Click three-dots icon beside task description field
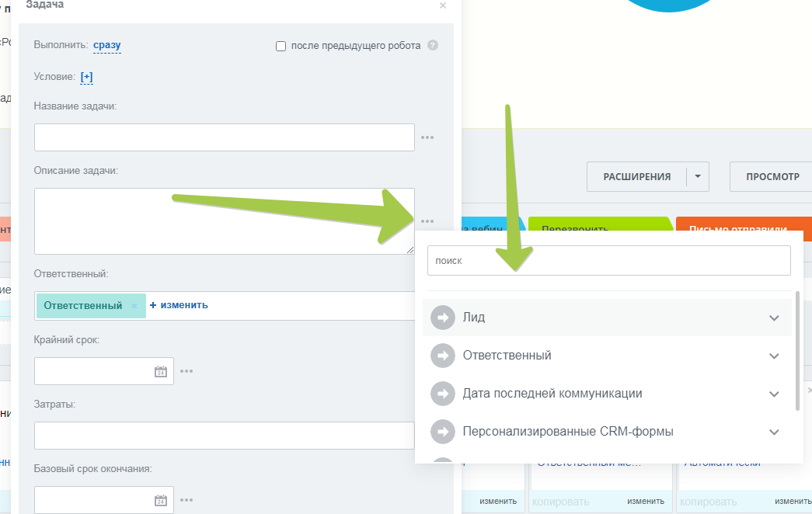Viewport: 812px width, 514px height. coord(427,221)
